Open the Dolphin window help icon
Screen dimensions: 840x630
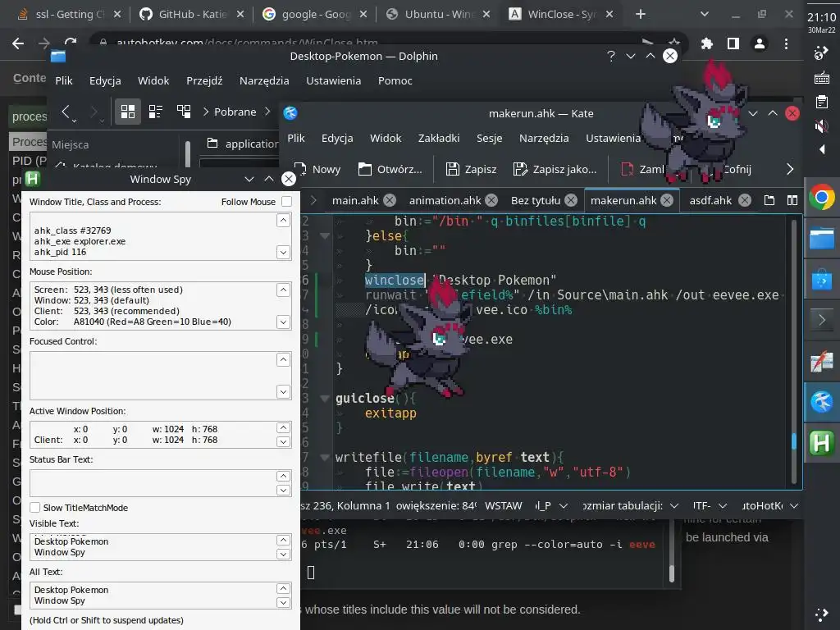(x=610, y=56)
